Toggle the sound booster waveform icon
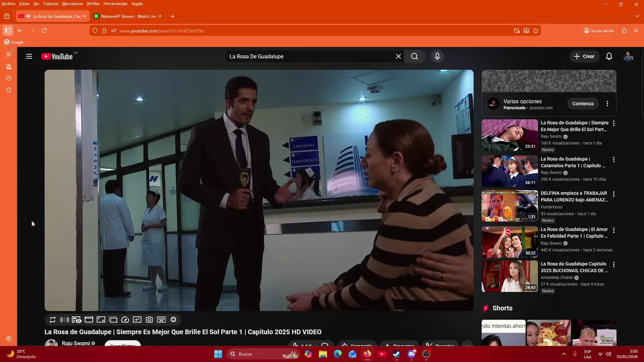 click(x=64, y=320)
